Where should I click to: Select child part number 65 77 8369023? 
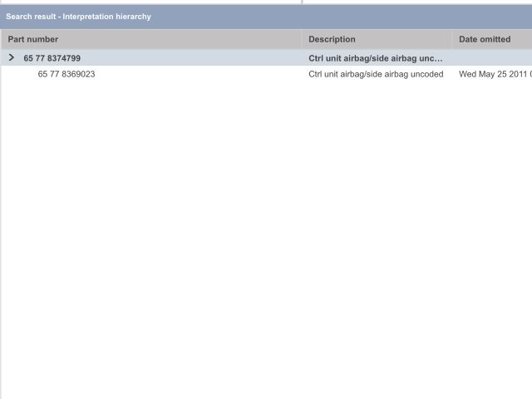point(66,74)
